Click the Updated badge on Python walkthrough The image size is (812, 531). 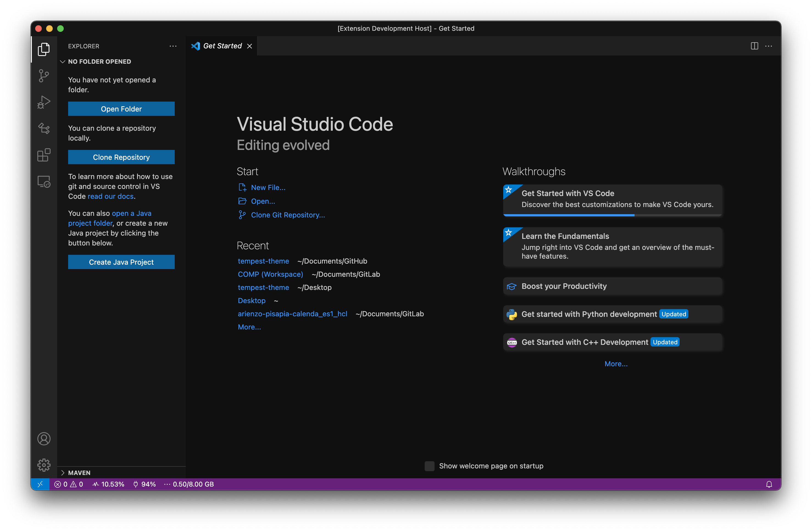click(674, 314)
